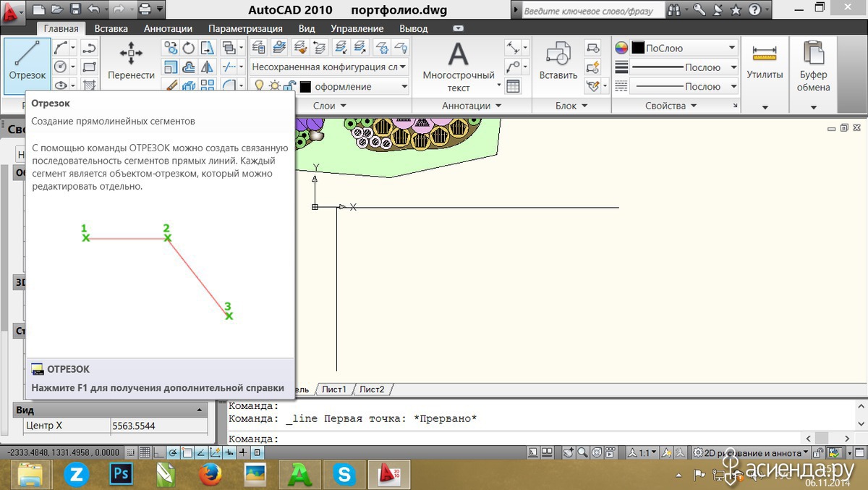Click the lineweight icon in Свойства
868x490 pixels.
pyautogui.click(x=621, y=67)
